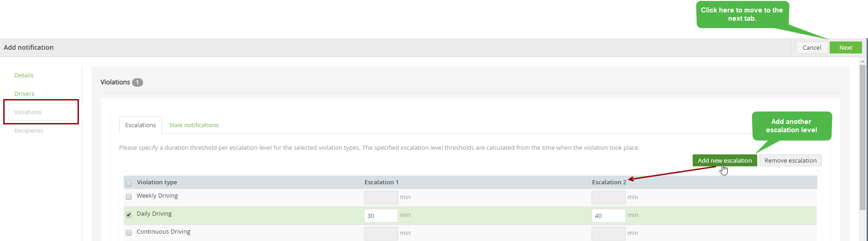Select the Escalations tab
The width and height of the screenshot is (868, 241).
tap(140, 125)
